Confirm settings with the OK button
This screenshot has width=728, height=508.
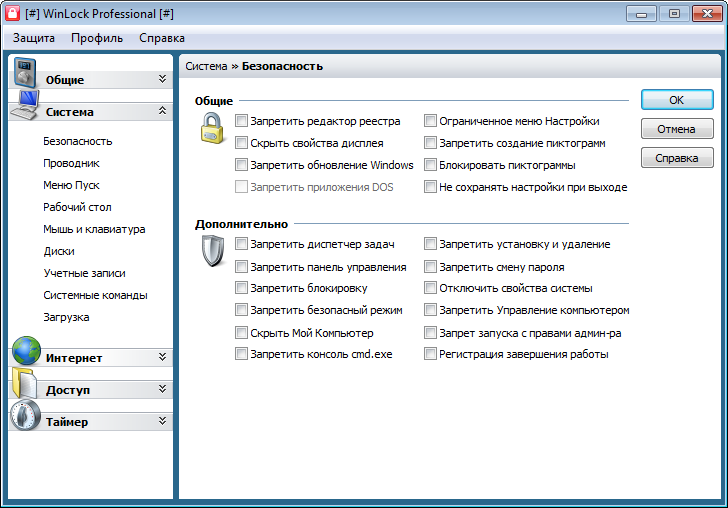(x=677, y=100)
